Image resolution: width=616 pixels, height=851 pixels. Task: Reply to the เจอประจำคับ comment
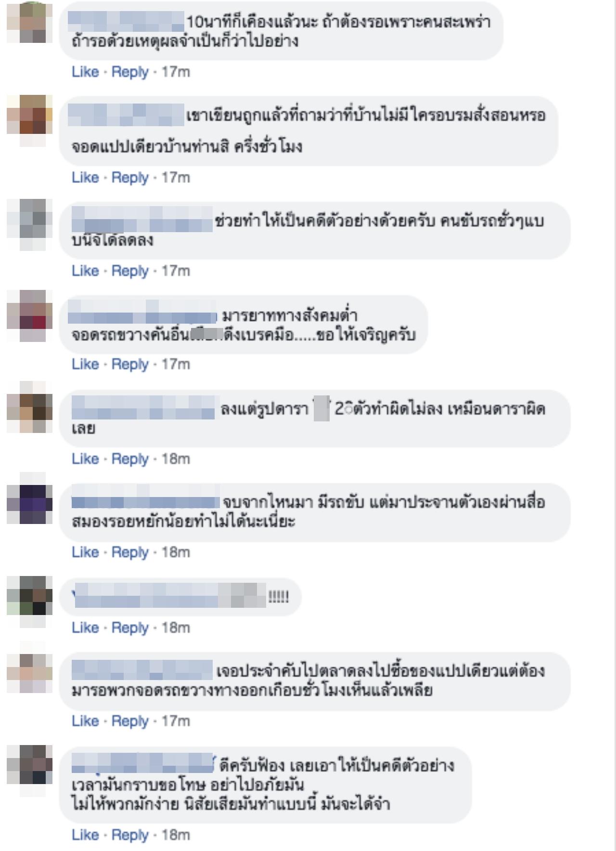pos(130,721)
